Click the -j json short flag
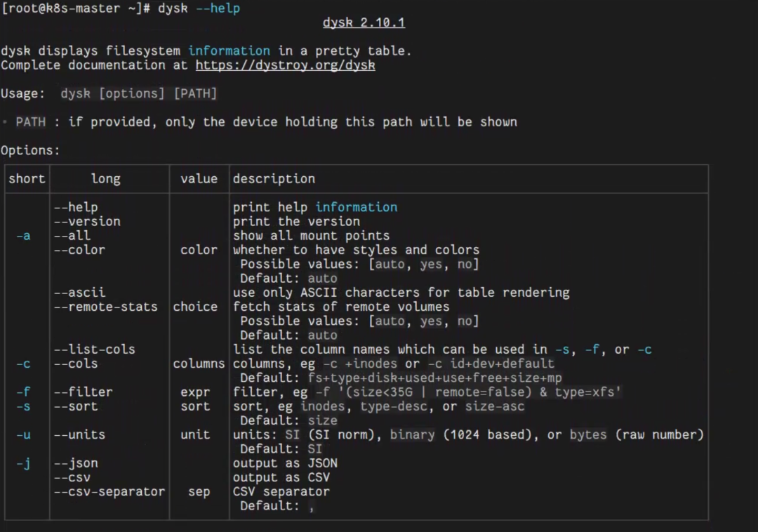 [23, 463]
